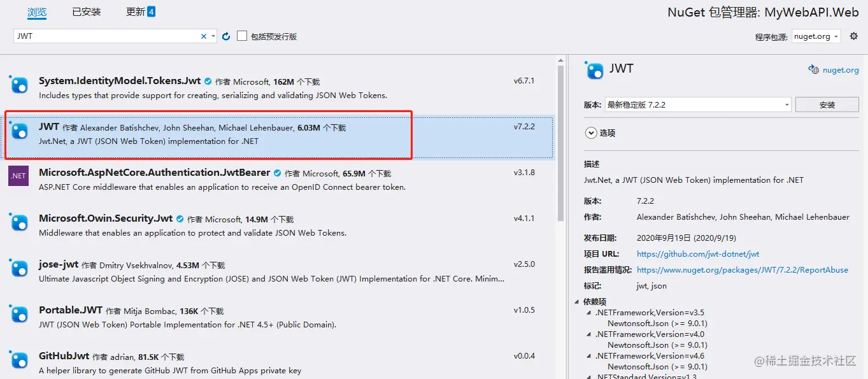Click the update count badge 4
This screenshot has height=379, width=868.
tap(151, 11)
